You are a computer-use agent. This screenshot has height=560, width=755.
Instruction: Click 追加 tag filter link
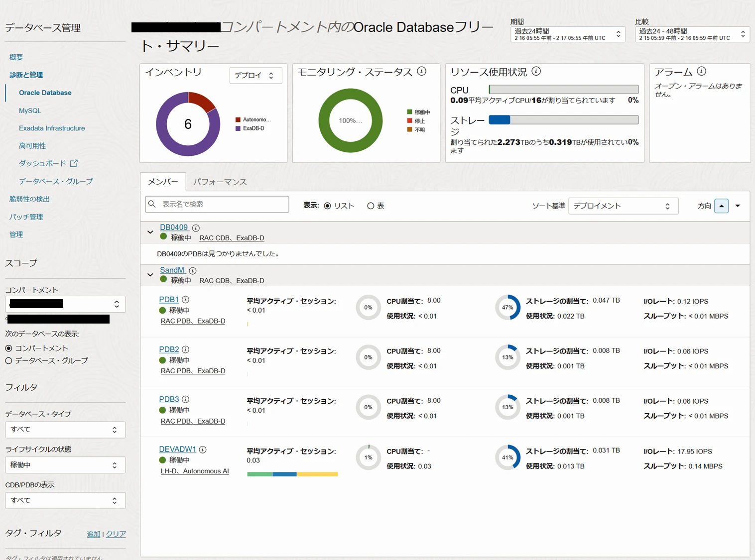click(x=94, y=534)
